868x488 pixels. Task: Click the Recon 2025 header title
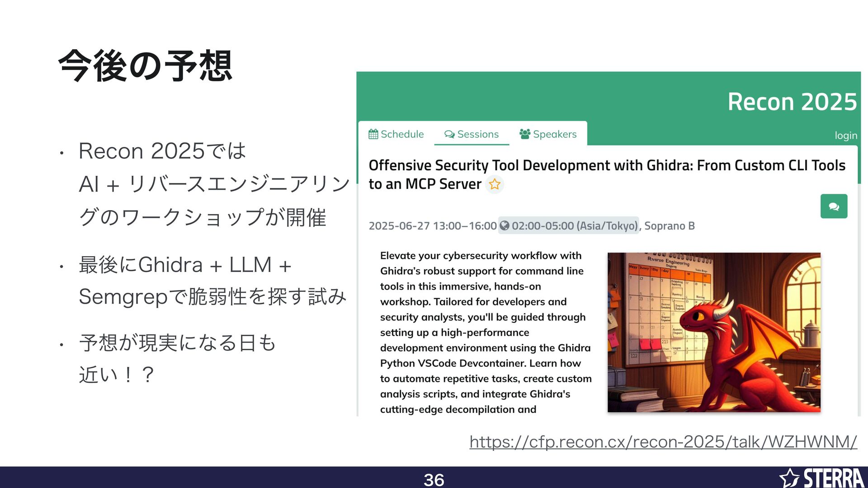[792, 102]
